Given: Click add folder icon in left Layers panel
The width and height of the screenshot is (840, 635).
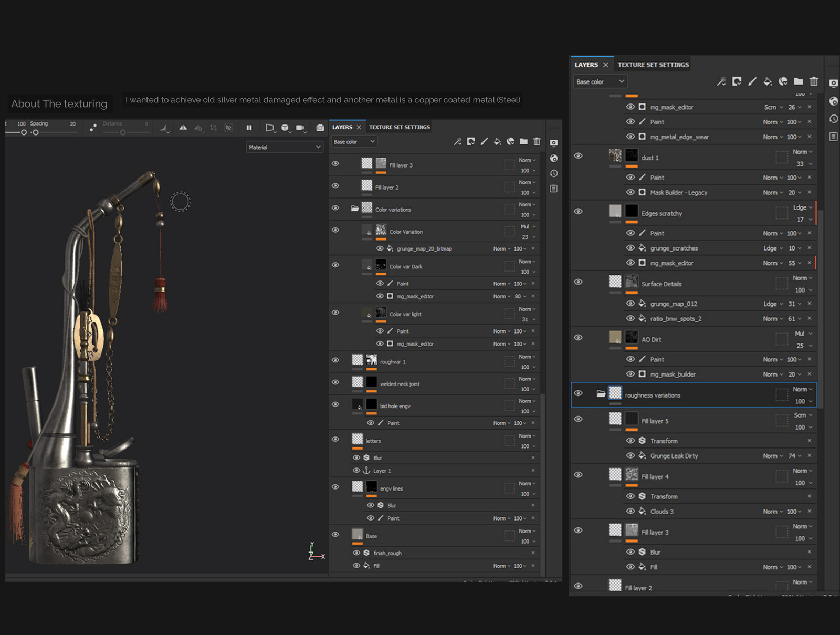Looking at the screenshot, I should coord(523,141).
